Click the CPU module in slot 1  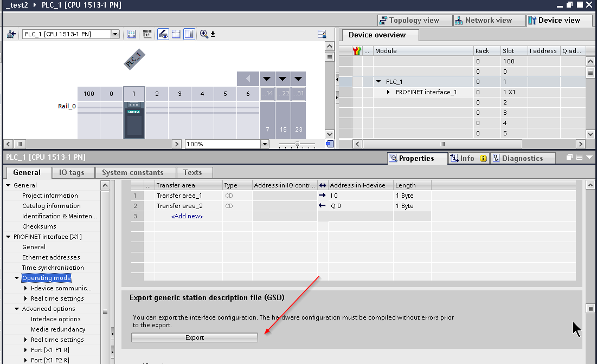coord(134,120)
